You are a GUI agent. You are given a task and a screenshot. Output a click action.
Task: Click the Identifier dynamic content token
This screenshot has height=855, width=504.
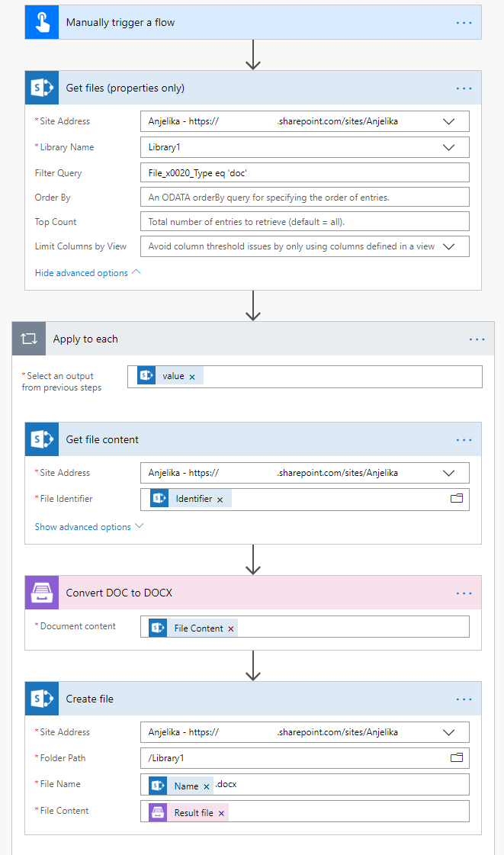pyautogui.click(x=191, y=498)
